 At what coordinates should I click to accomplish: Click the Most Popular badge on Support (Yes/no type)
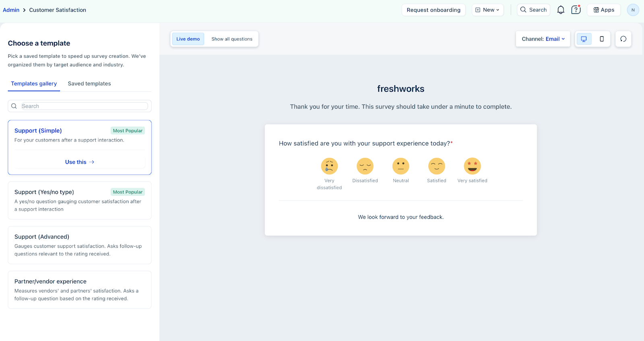coord(128,192)
